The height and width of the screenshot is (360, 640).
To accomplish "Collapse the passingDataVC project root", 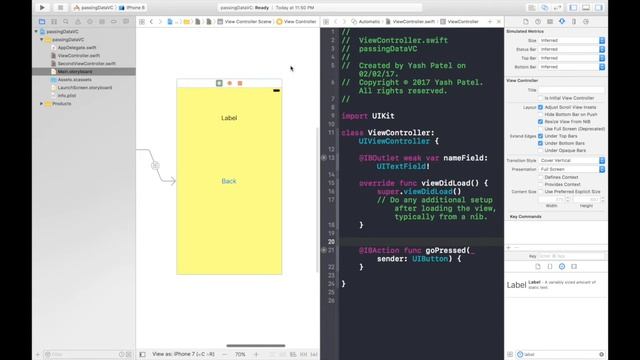I will [36, 31].
